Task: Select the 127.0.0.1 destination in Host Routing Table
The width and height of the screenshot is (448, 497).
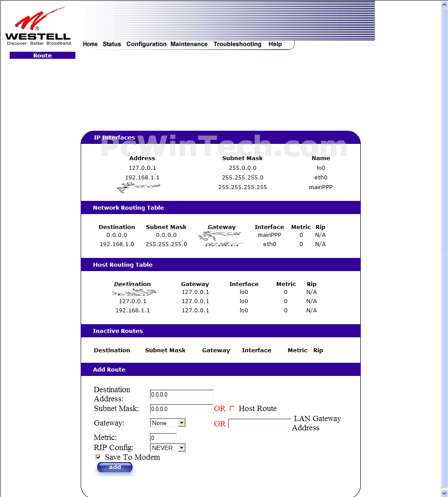Action: coord(133,301)
